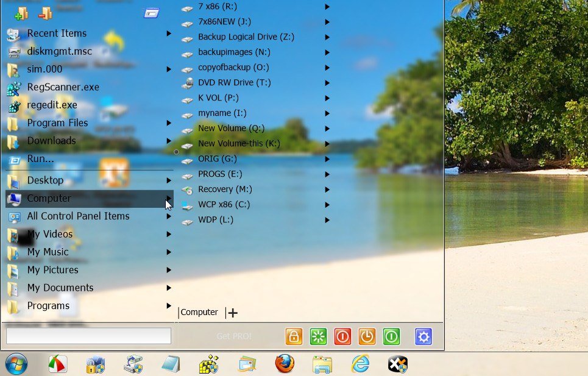Open Internet Explorer from the taskbar
The height and width of the screenshot is (376, 588).
tap(360, 364)
